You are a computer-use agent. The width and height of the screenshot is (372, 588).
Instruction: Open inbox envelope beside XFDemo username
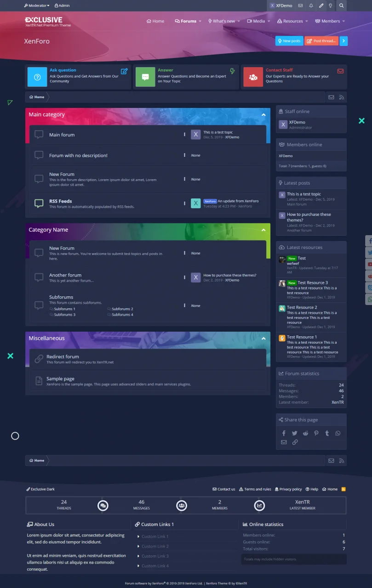coord(300,6)
